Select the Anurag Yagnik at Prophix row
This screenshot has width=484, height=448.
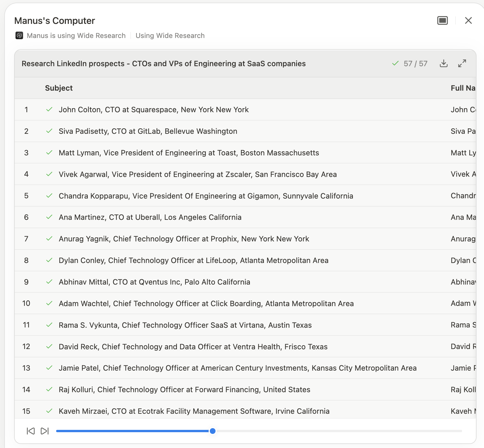pos(245,239)
